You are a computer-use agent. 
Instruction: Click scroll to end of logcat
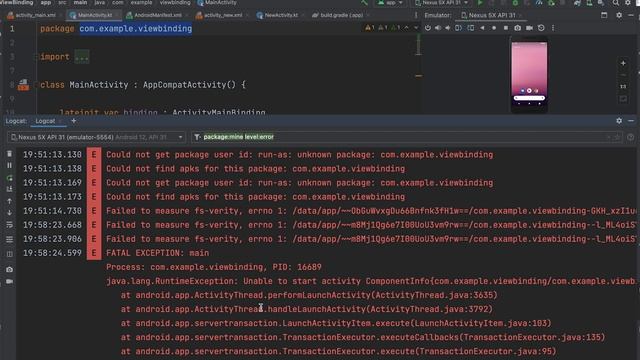(x=9, y=189)
